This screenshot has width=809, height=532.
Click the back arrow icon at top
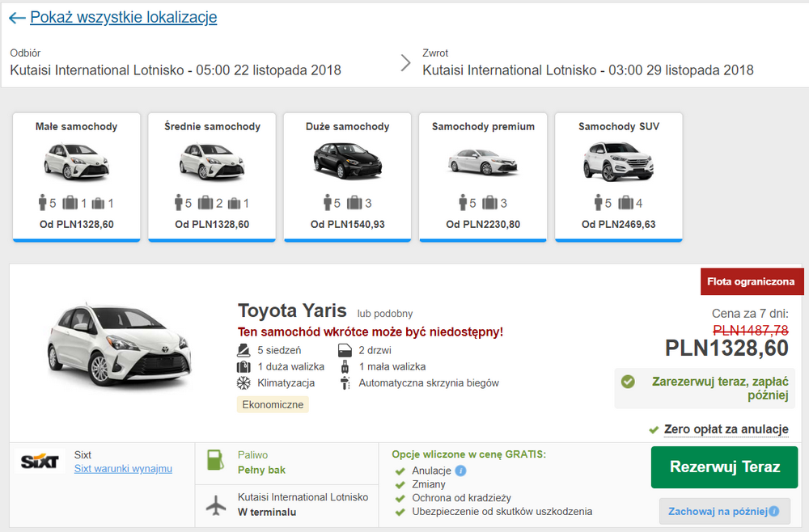16,18
